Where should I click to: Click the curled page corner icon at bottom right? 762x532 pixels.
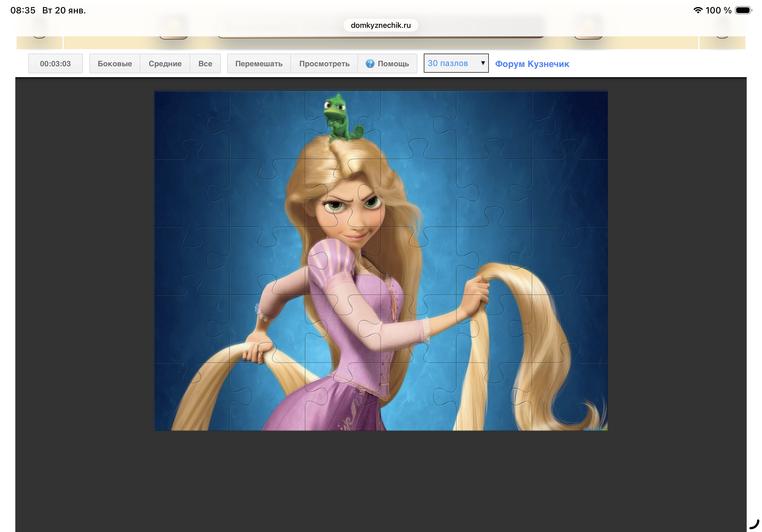coord(754,525)
